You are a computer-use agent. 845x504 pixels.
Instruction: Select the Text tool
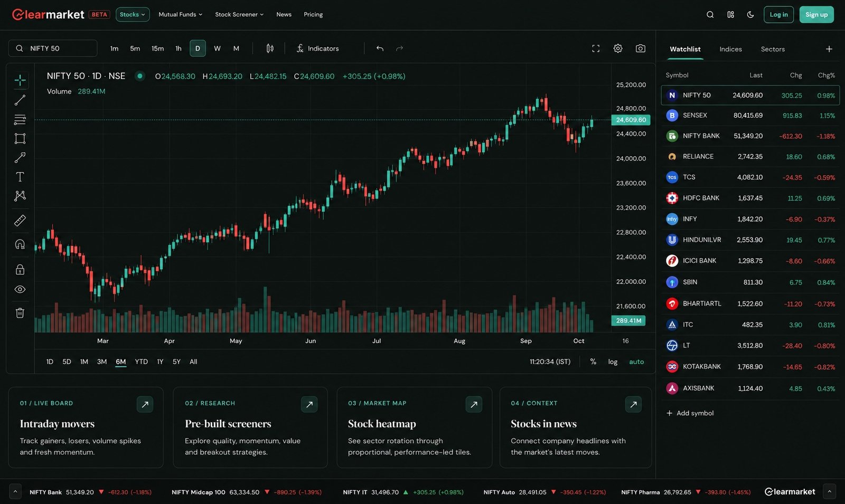(20, 177)
